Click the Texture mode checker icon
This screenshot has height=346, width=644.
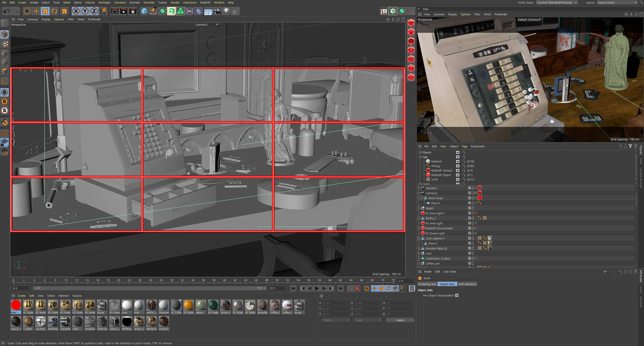(x=4, y=44)
